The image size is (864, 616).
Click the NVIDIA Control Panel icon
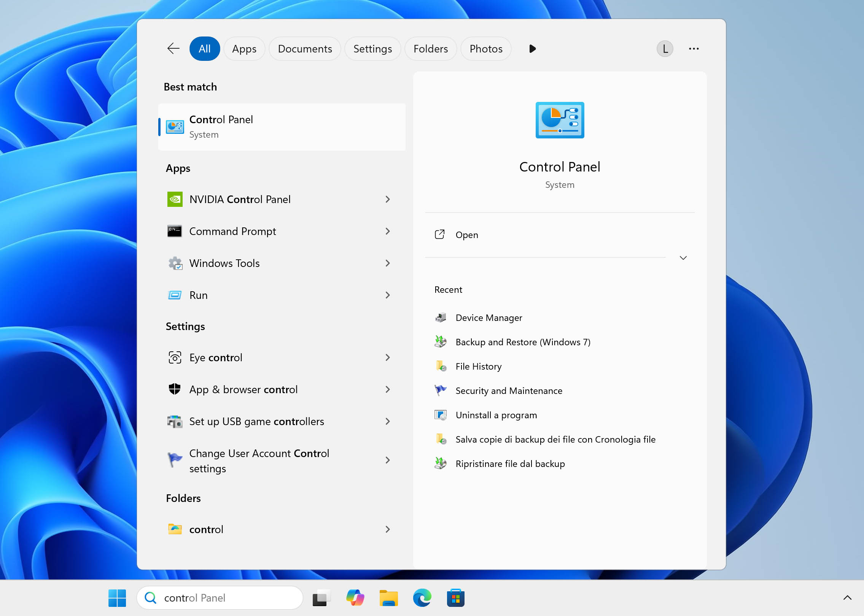click(x=175, y=199)
